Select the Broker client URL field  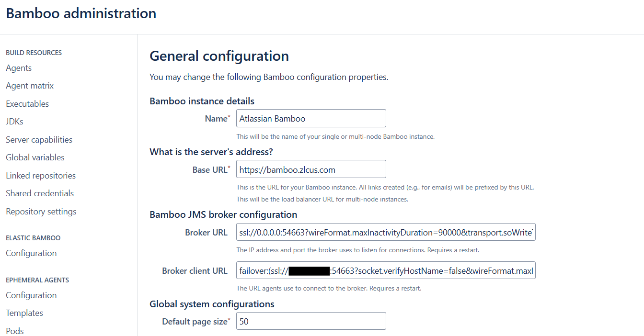click(386, 271)
